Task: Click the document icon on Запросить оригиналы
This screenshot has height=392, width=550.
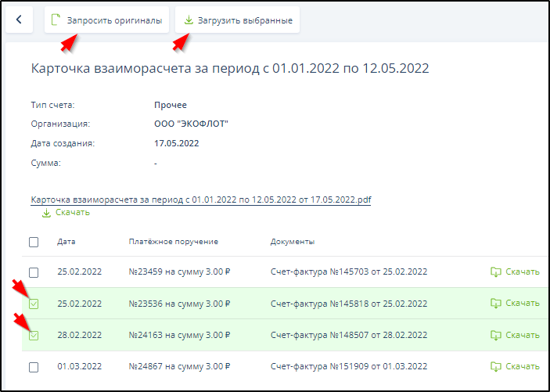Action: (x=56, y=20)
